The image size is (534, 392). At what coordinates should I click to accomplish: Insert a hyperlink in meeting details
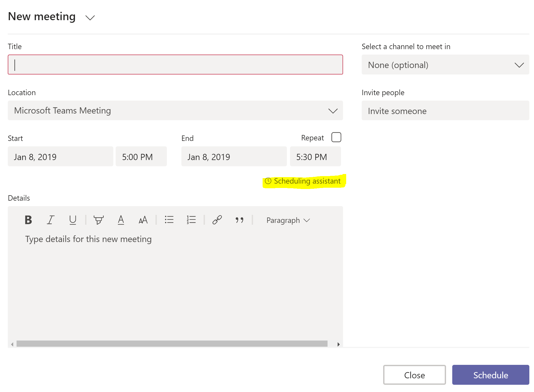point(217,220)
